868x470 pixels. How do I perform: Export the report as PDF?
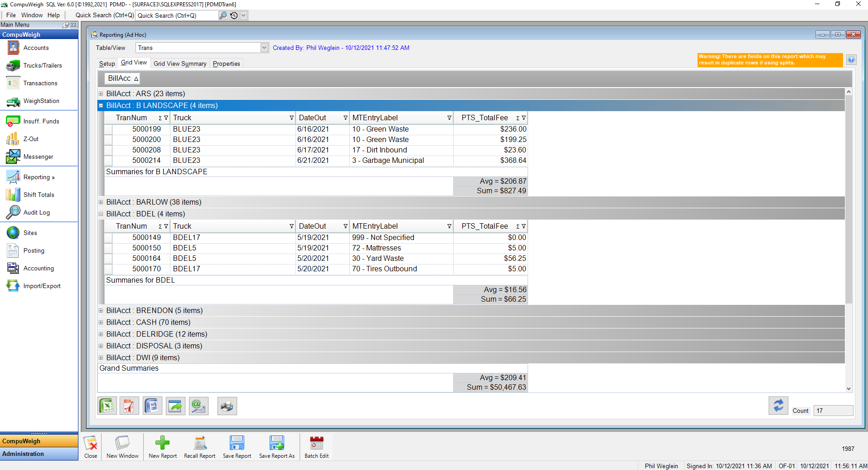(130, 406)
